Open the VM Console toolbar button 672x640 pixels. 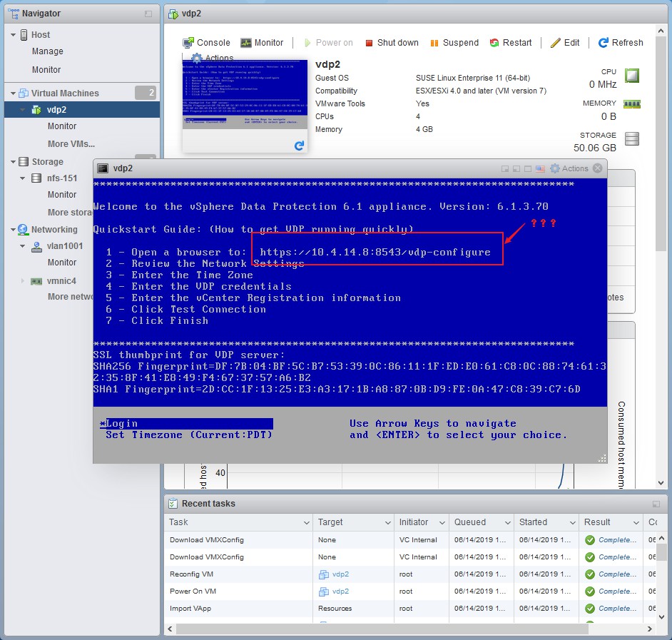tap(206, 42)
